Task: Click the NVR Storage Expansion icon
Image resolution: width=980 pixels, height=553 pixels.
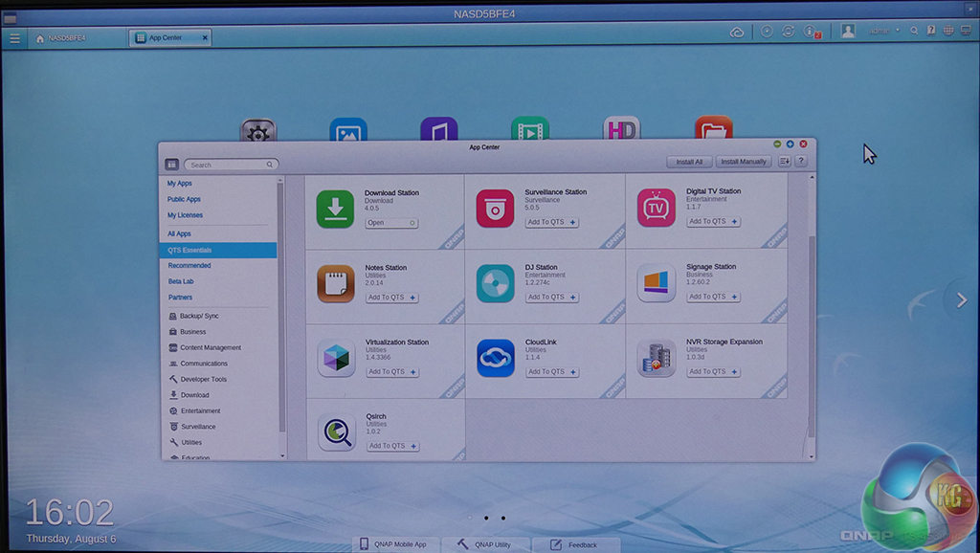Action: 657,358
